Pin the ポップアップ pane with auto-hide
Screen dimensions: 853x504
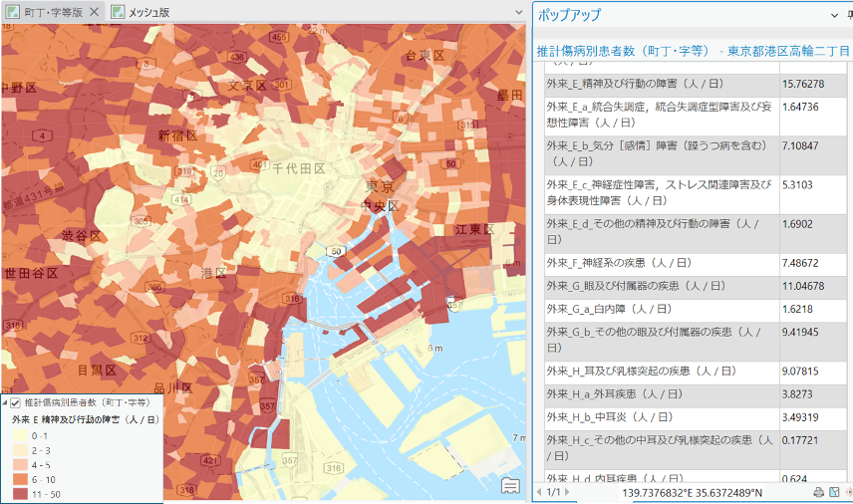(849, 15)
